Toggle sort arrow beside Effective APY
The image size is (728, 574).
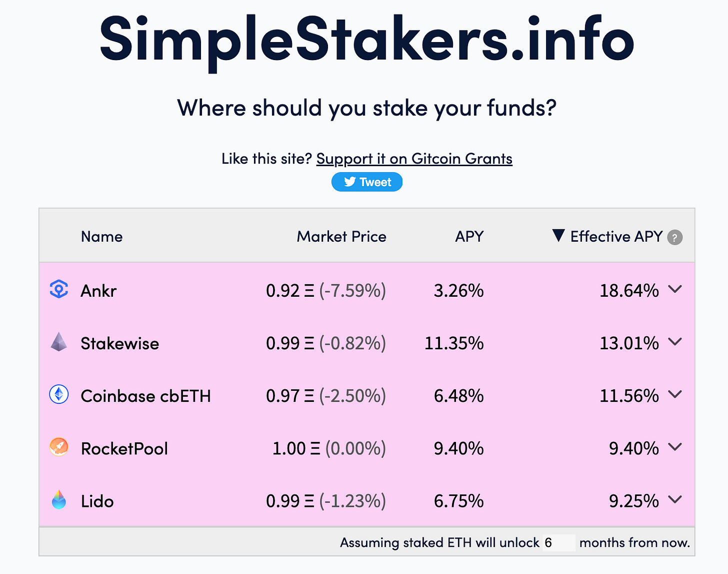(x=558, y=236)
